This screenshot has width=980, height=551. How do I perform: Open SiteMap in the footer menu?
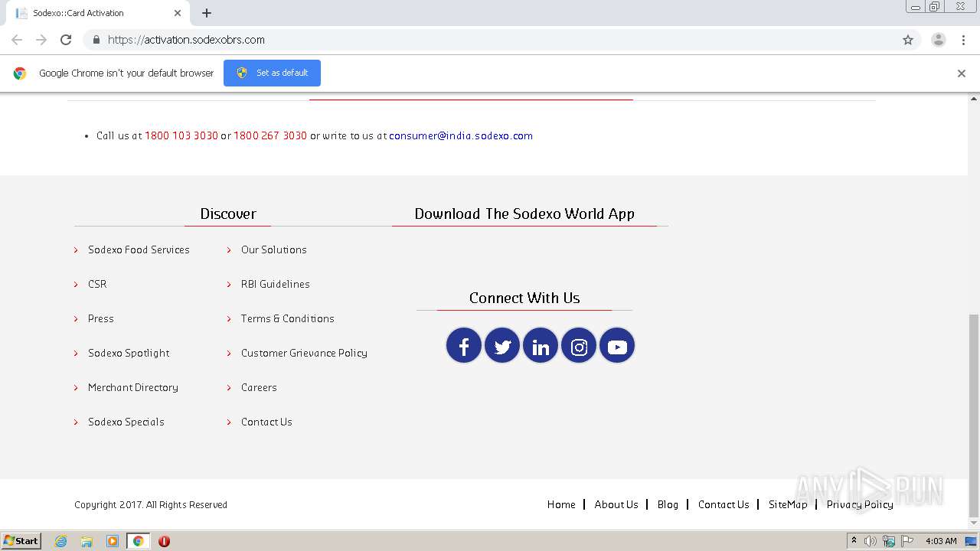click(788, 504)
